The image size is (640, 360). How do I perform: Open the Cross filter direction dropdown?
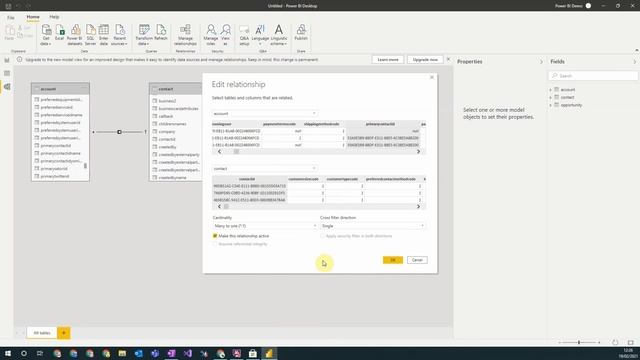pyautogui.click(x=373, y=226)
